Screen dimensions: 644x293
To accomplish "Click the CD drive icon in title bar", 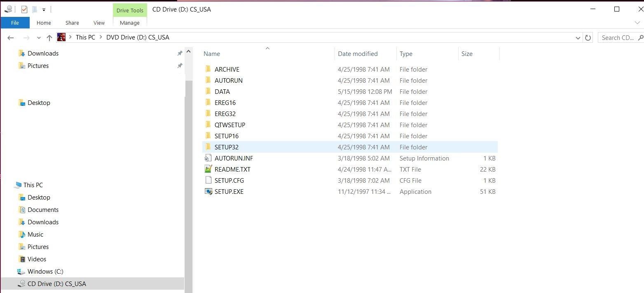I will click(8, 9).
